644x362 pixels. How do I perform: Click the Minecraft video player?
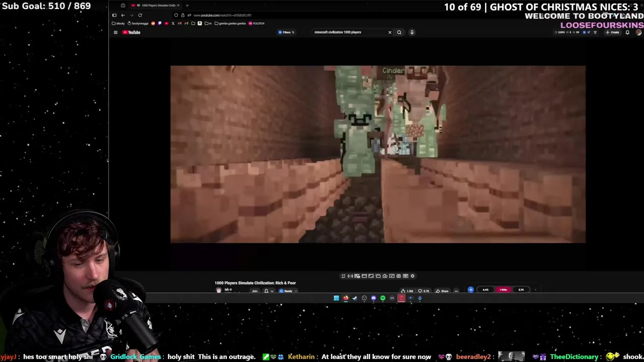click(x=378, y=154)
